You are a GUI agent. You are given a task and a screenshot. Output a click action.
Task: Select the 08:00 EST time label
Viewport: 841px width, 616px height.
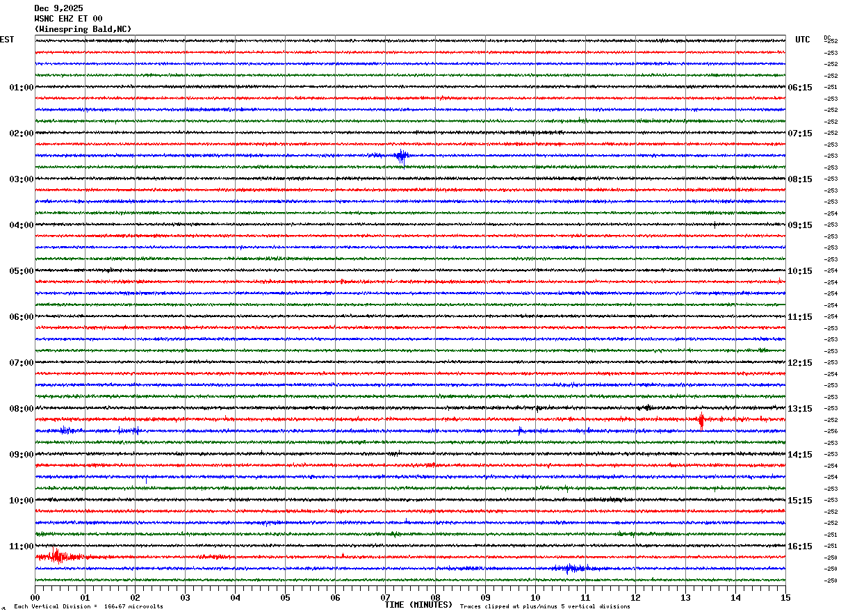[x=21, y=409]
